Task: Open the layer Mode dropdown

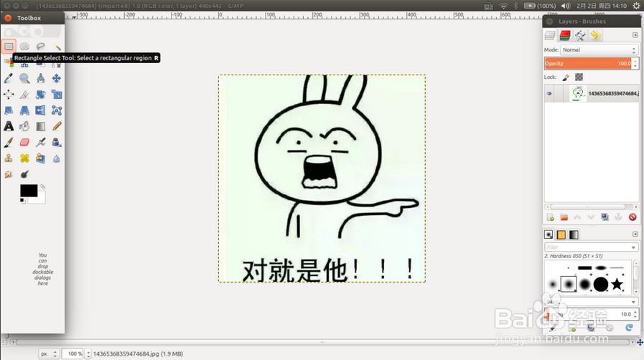Action: [x=599, y=49]
